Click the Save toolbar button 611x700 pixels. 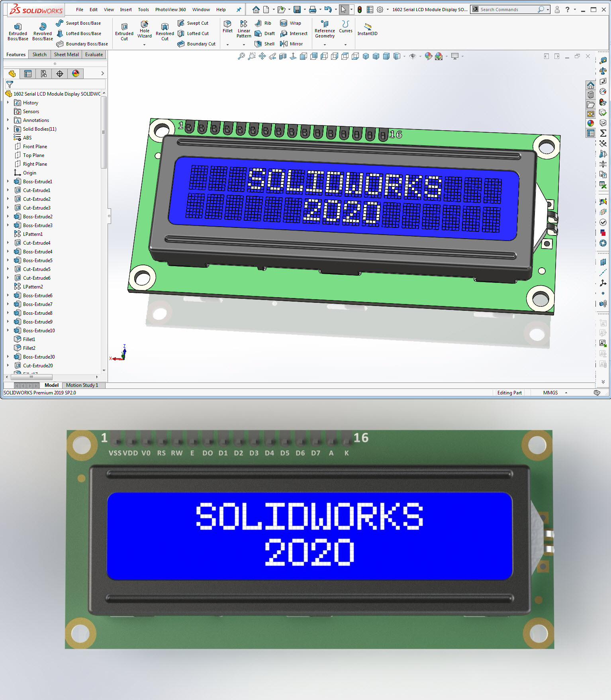[297, 10]
